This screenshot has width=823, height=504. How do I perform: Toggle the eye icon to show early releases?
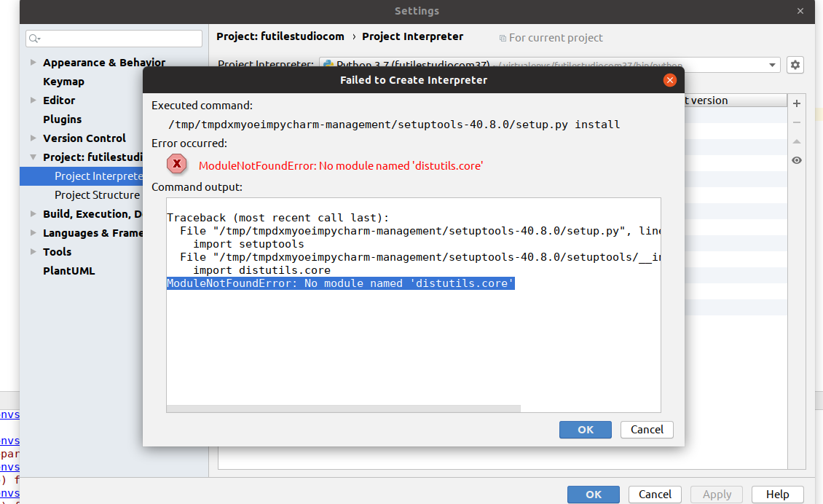point(796,160)
